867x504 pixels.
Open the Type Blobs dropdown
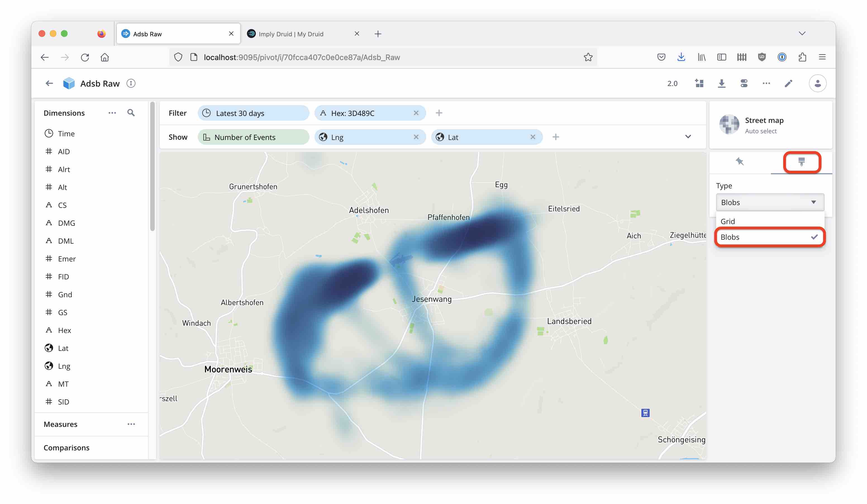(x=770, y=202)
